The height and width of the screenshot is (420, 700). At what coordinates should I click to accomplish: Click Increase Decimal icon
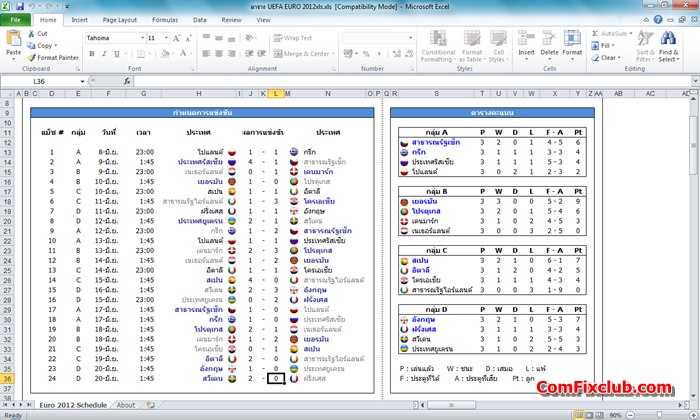pos(396,54)
